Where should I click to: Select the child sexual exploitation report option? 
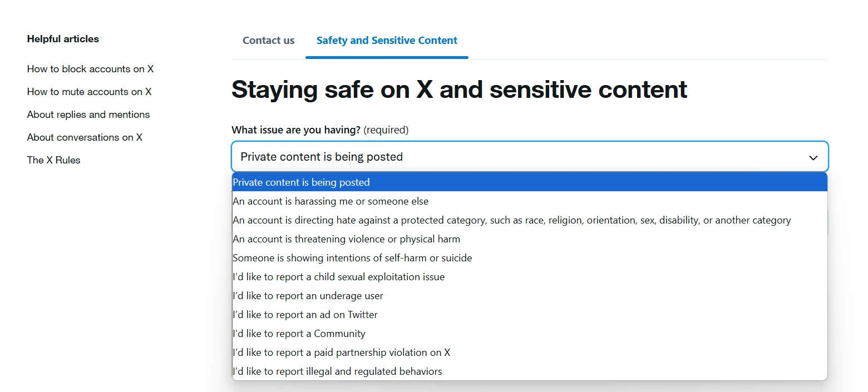click(338, 277)
